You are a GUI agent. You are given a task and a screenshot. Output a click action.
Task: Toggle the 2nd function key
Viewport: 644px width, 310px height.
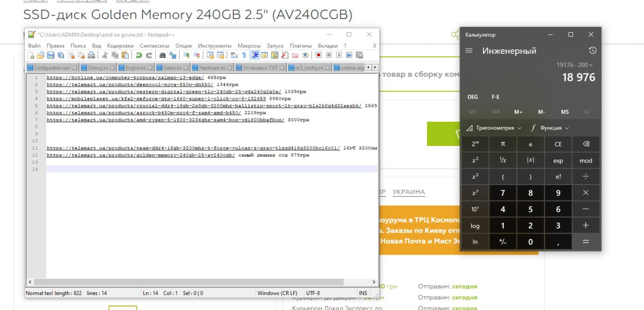[x=475, y=144]
